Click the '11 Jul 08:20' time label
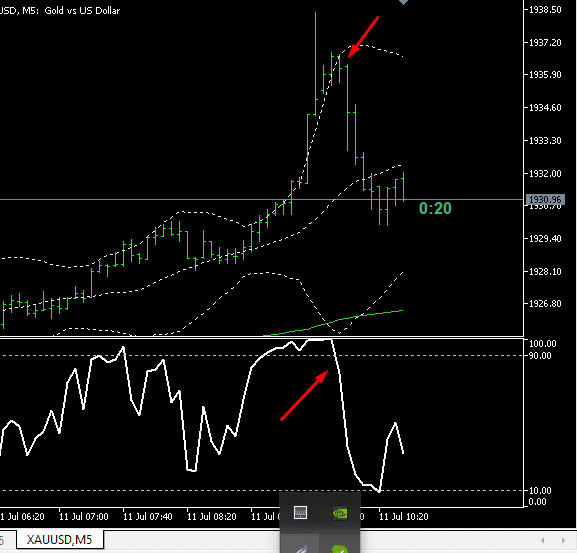The width and height of the screenshot is (577, 553). click(212, 517)
